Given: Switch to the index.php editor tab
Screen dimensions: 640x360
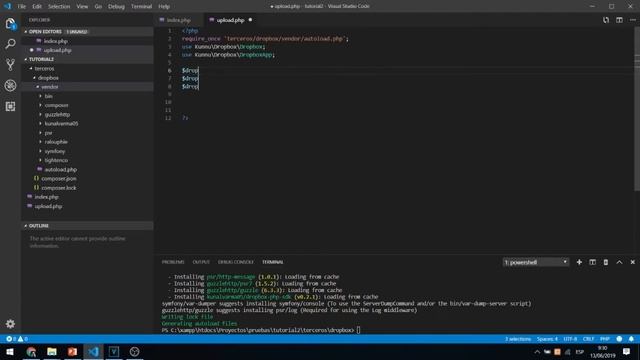Looking at the screenshot, I should [178, 20].
